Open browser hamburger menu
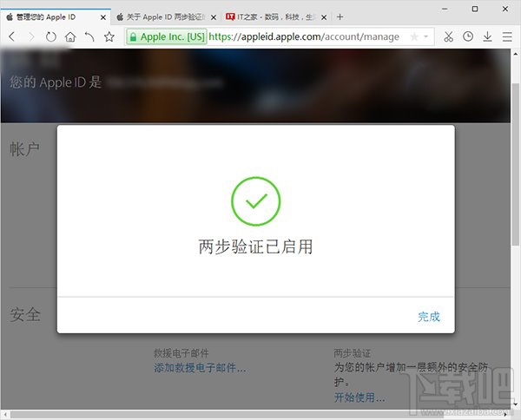The image size is (521, 420). click(x=507, y=36)
